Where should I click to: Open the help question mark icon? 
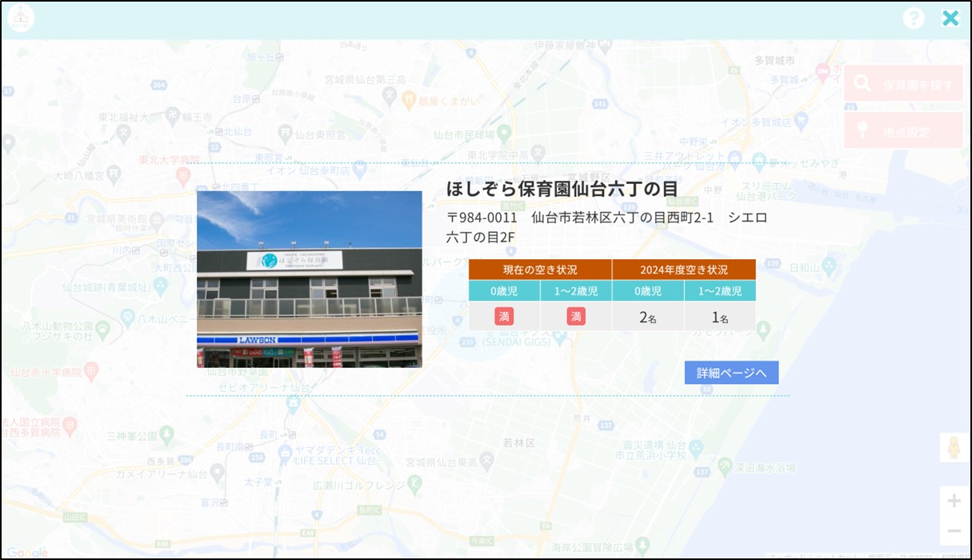click(914, 19)
